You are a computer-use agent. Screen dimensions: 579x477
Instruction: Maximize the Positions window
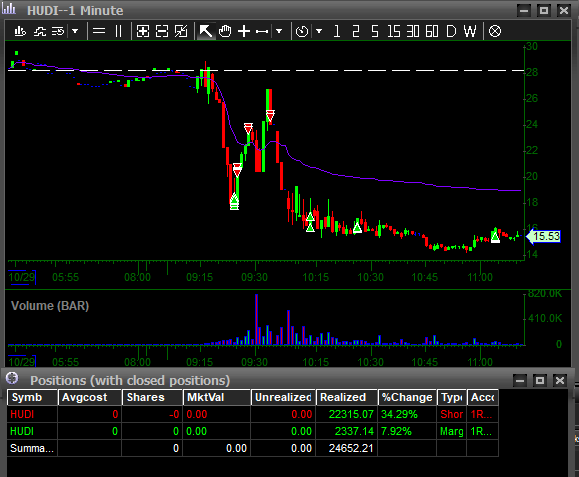click(x=540, y=380)
